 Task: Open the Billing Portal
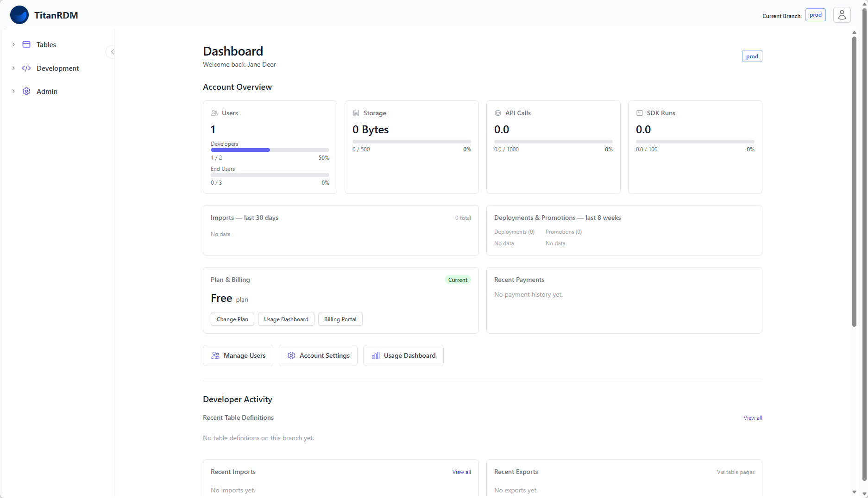point(340,319)
